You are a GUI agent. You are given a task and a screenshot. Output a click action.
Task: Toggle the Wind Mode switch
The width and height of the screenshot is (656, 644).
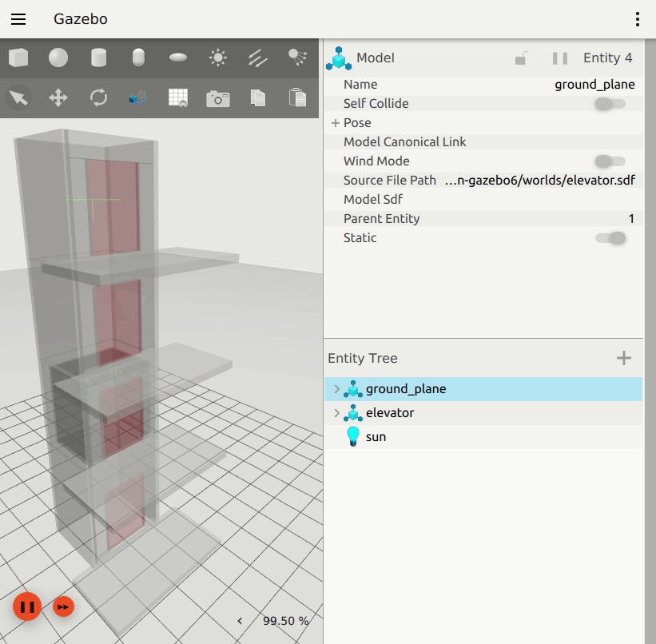[610, 161]
